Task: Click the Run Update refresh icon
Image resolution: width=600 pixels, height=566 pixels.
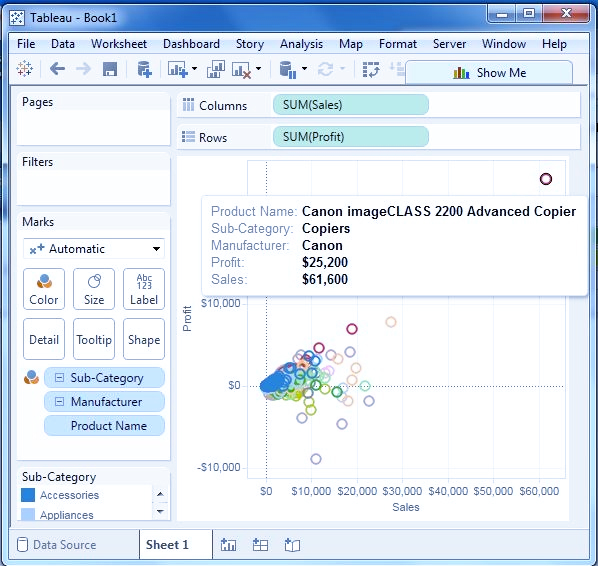Action: pyautogui.click(x=326, y=69)
